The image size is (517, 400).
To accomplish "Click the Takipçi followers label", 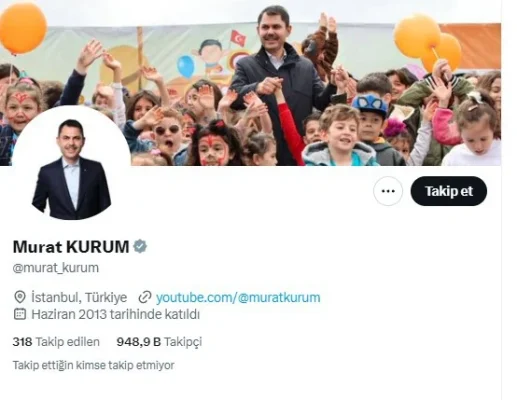I will [183, 342].
